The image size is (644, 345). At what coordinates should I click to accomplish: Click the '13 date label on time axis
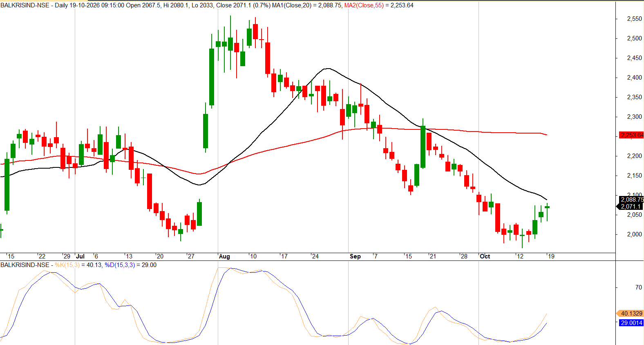(x=129, y=256)
